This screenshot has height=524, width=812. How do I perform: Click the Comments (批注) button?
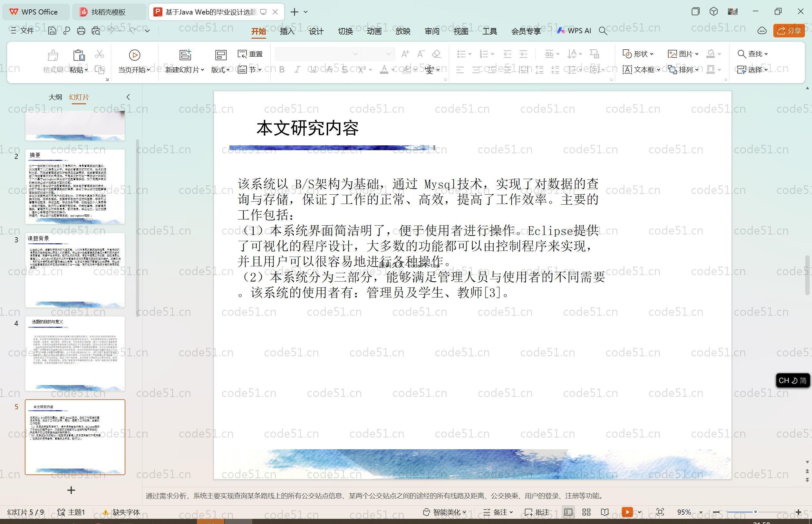coord(537,512)
